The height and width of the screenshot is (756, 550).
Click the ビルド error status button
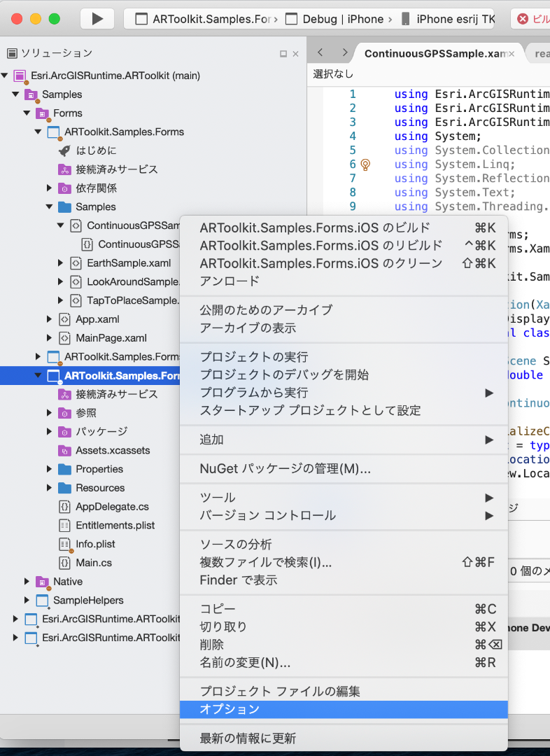click(x=530, y=19)
